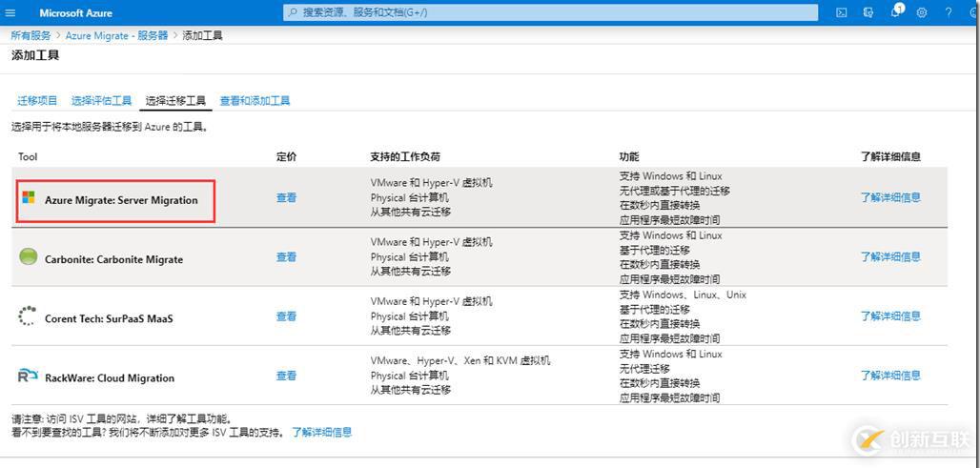Click the 添加工具 page heading
Screen dimensions: 980x468
point(35,55)
